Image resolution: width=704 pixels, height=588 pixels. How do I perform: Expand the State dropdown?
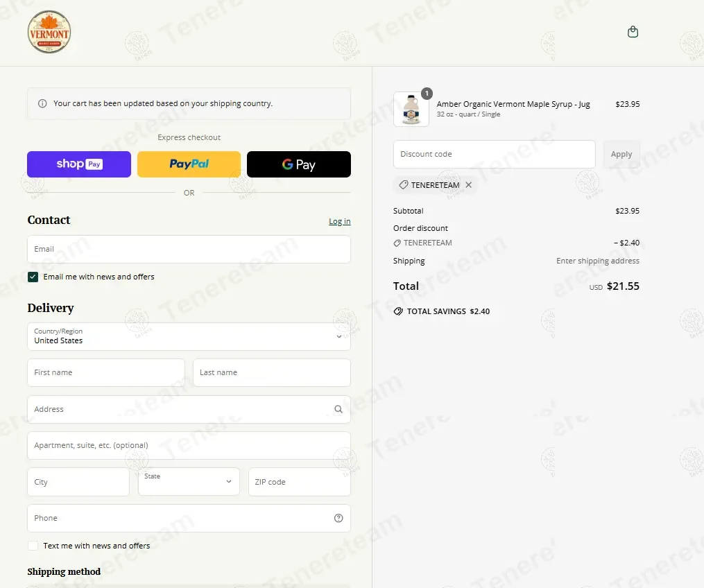(x=189, y=482)
